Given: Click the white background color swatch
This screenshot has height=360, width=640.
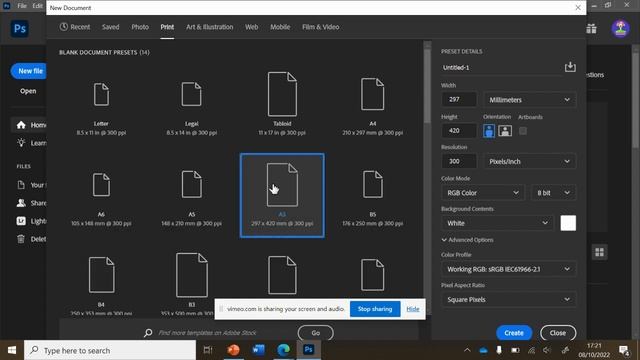Looking at the screenshot, I should pos(568,223).
